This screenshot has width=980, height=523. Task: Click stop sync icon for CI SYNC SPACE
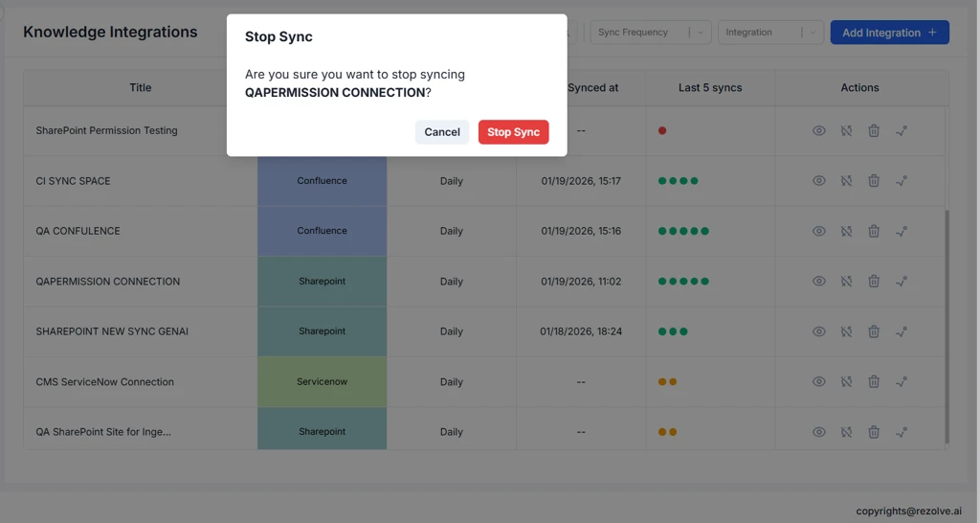point(846,181)
